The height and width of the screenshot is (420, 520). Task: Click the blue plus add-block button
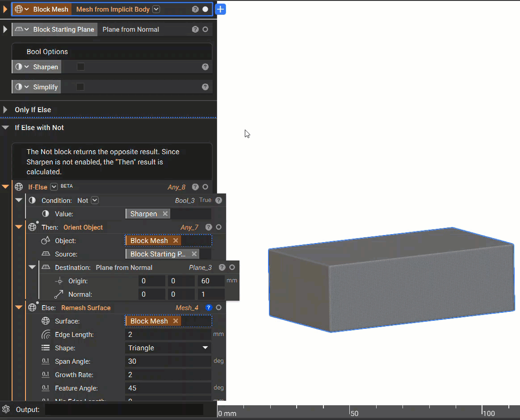click(221, 9)
